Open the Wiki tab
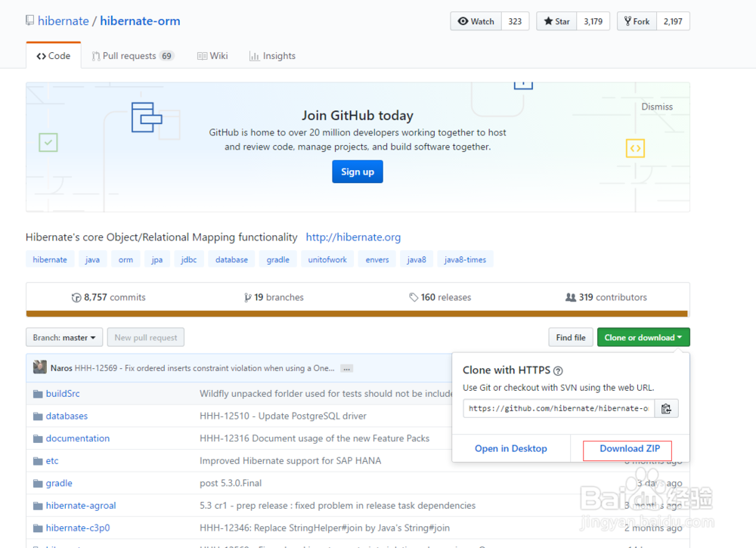The width and height of the screenshot is (756, 548). (x=212, y=56)
